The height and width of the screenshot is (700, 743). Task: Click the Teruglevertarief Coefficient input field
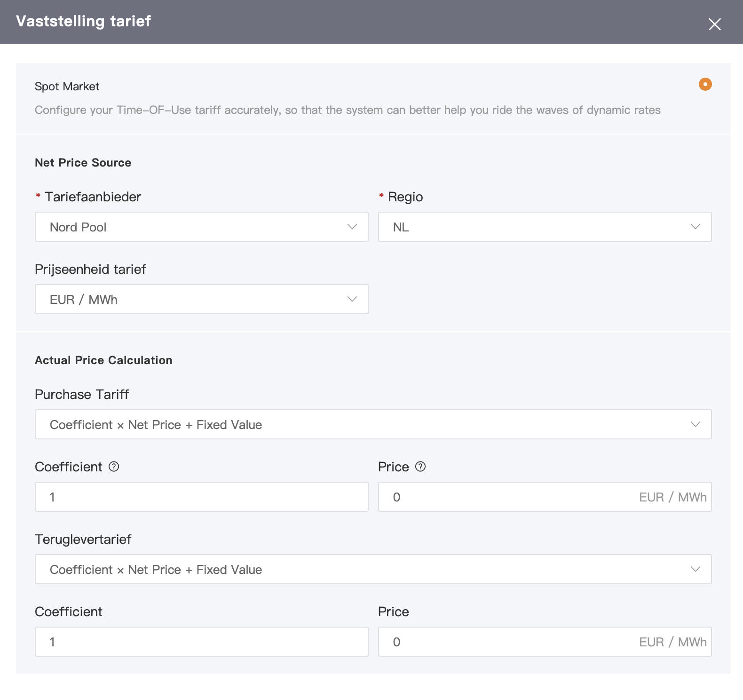click(201, 642)
